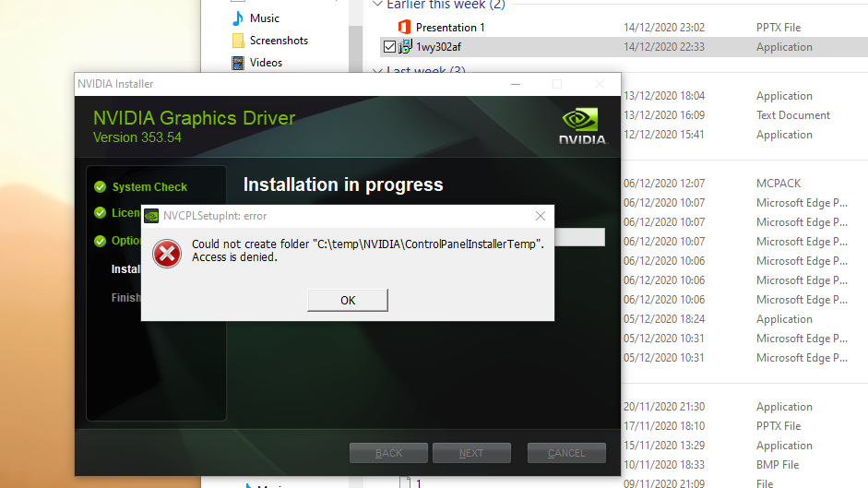Click the System Check green checkmark icon
The height and width of the screenshot is (488, 868).
101,186
